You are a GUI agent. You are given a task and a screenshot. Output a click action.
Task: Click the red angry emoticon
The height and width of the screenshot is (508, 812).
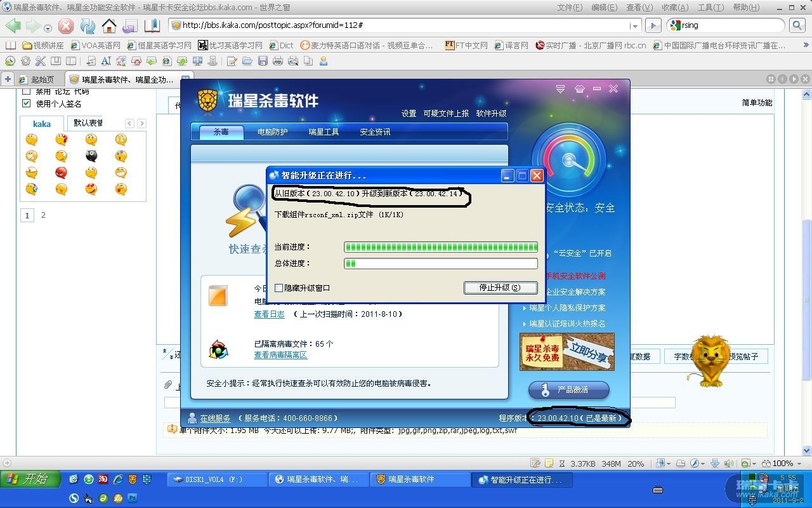pyautogui.click(x=62, y=173)
